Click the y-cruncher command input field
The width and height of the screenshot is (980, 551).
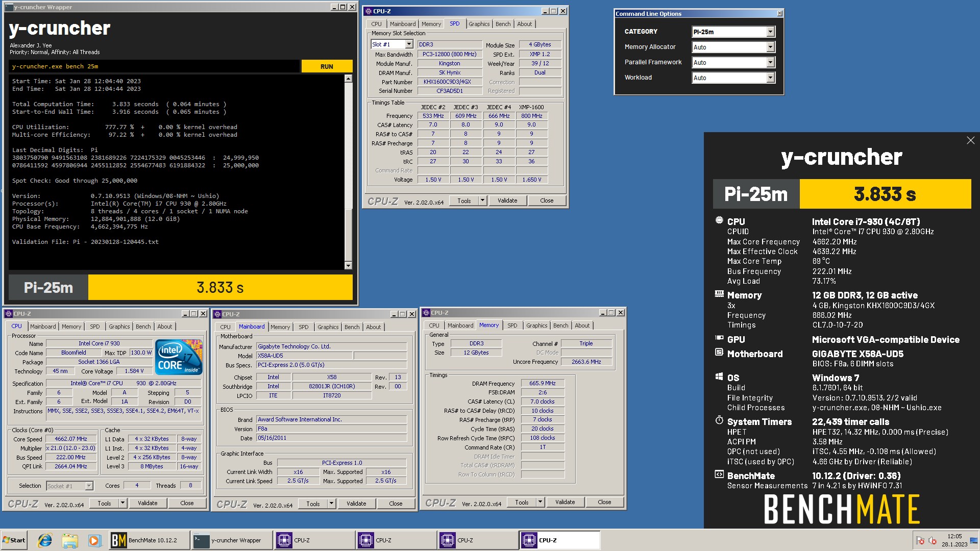pyautogui.click(x=154, y=66)
